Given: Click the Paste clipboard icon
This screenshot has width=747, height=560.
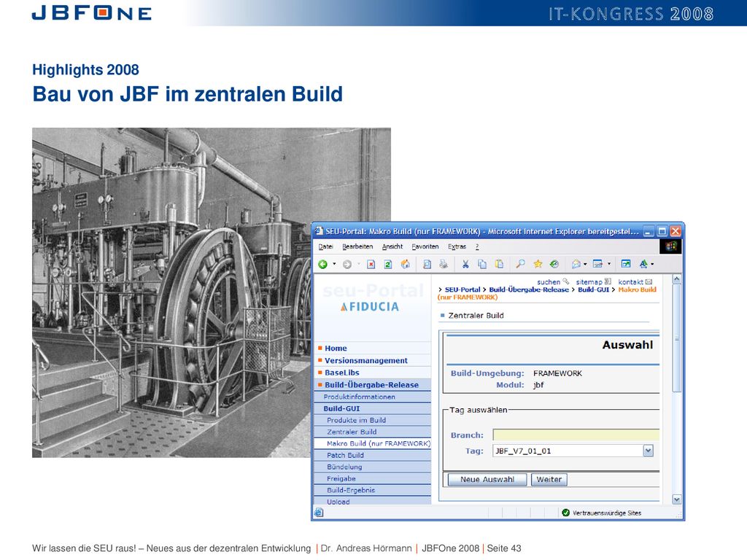Looking at the screenshot, I should click(x=499, y=264).
